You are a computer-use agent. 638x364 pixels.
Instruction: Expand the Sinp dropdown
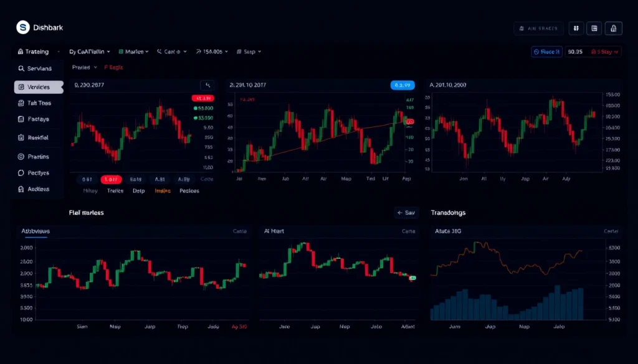click(x=249, y=52)
